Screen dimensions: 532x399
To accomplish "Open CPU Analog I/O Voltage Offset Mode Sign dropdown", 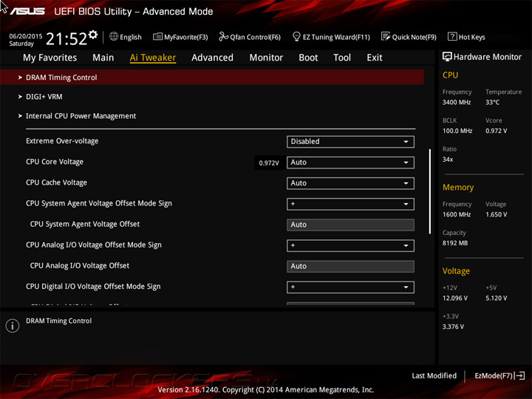I will click(350, 245).
